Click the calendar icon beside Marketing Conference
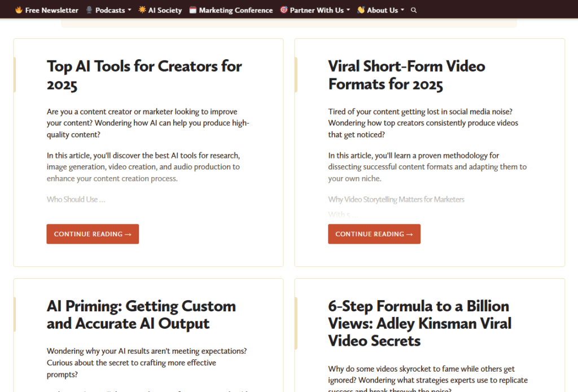578x392 pixels. [193, 10]
